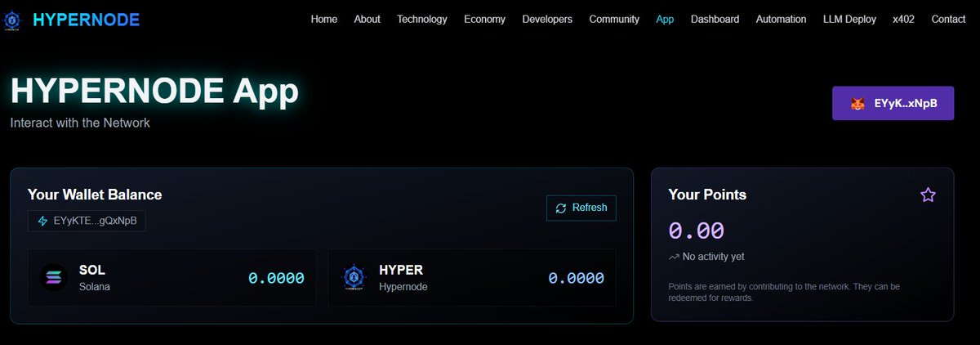Open the Dashboard page
Viewport: 980px width, 345px height.
click(715, 19)
